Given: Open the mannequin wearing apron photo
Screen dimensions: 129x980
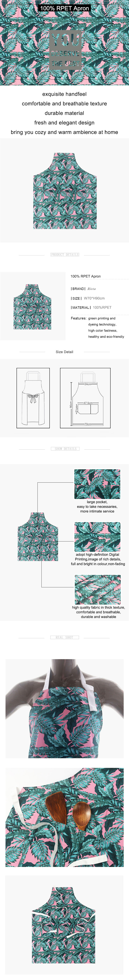Looking at the screenshot, I should [x=64, y=708].
